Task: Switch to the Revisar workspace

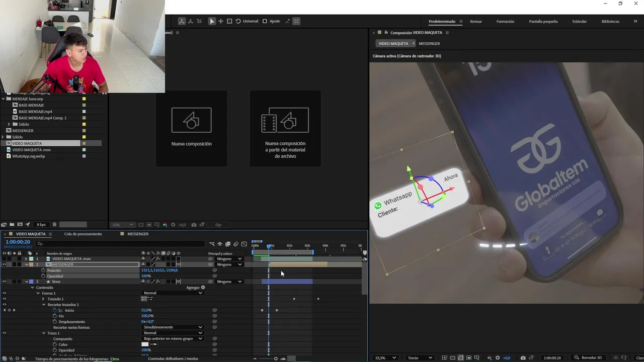Action: pyautogui.click(x=476, y=22)
